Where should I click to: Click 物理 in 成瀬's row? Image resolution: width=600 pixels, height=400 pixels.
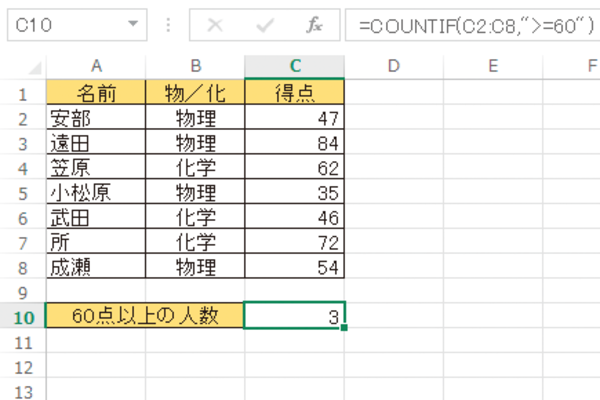click(195, 266)
